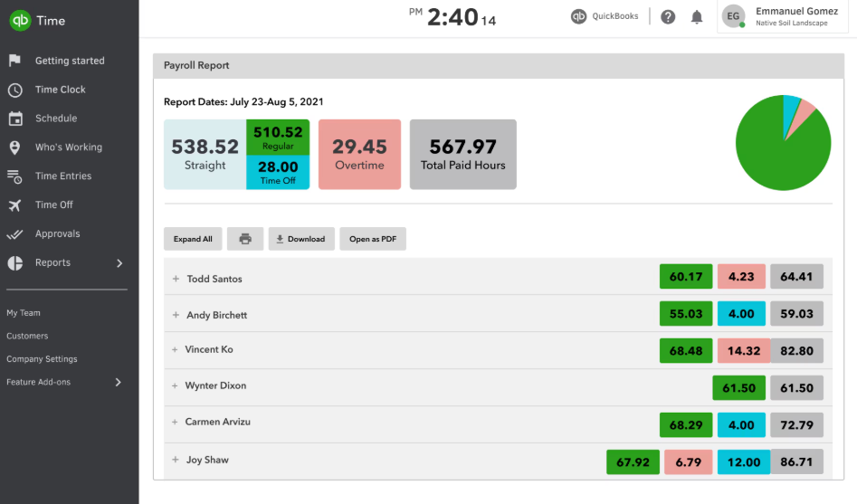Click the 567.97 Total Paid Hours tile
Screen dimensions: 857x504
click(x=463, y=154)
